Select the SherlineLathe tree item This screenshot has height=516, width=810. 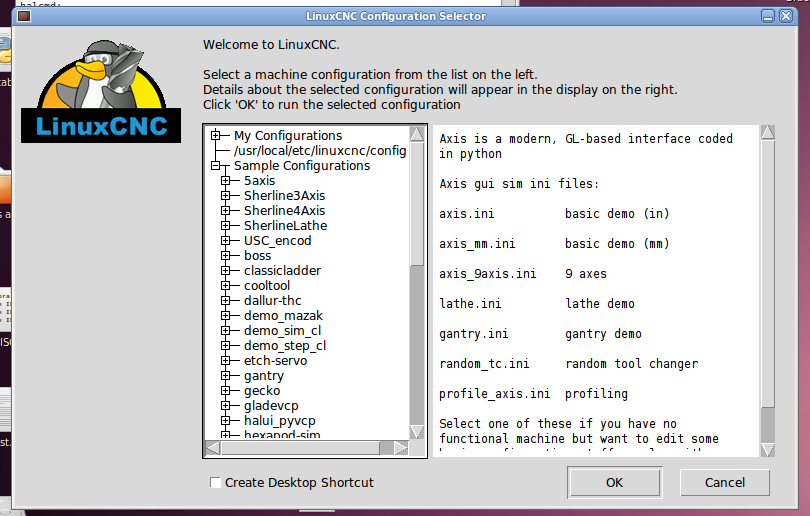pos(285,226)
